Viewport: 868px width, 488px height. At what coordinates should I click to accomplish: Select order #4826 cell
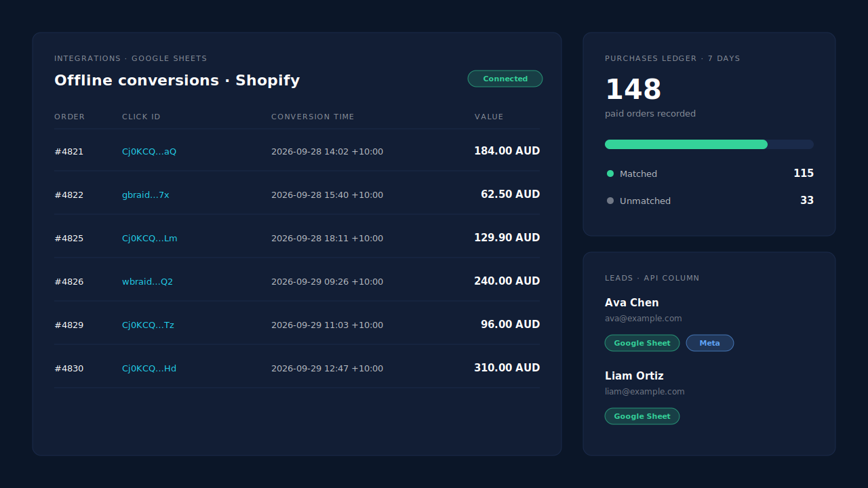pyautogui.click(x=69, y=282)
